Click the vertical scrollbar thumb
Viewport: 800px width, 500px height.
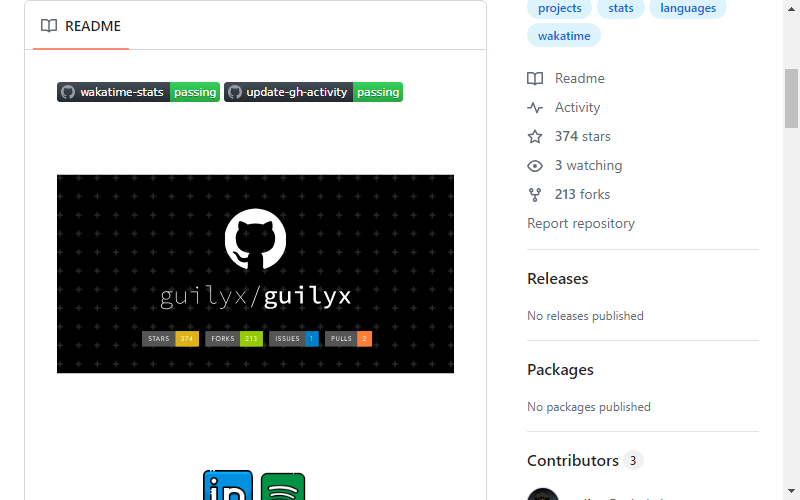[791, 98]
